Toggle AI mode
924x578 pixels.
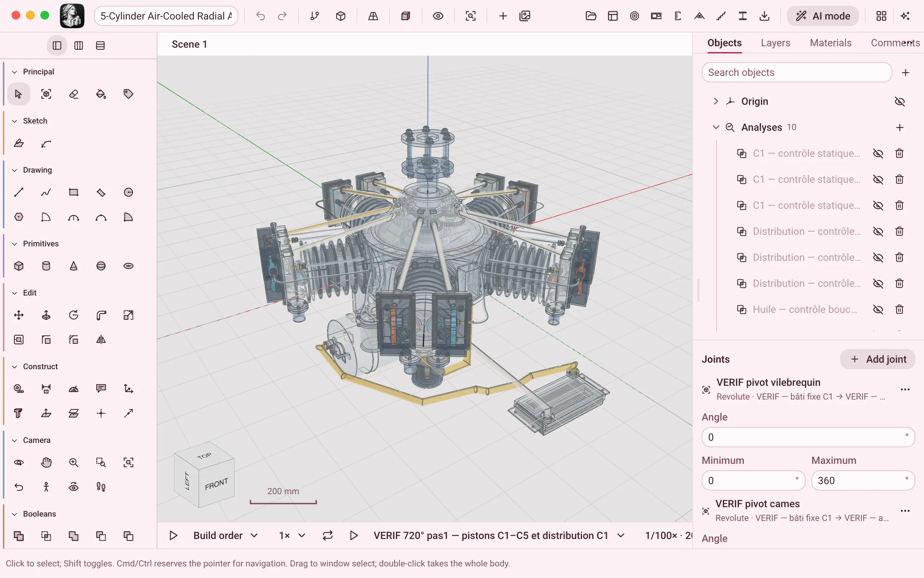pyautogui.click(x=823, y=16)
